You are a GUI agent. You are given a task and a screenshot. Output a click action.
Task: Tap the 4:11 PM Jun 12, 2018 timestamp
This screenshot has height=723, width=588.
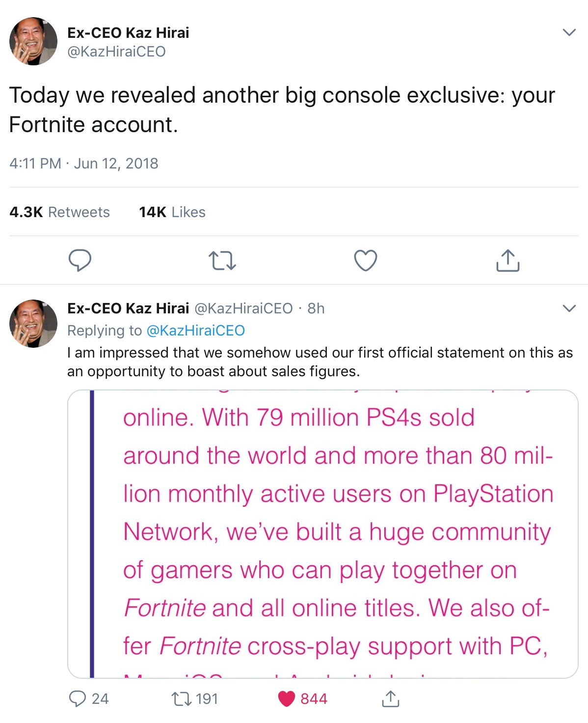84,164
